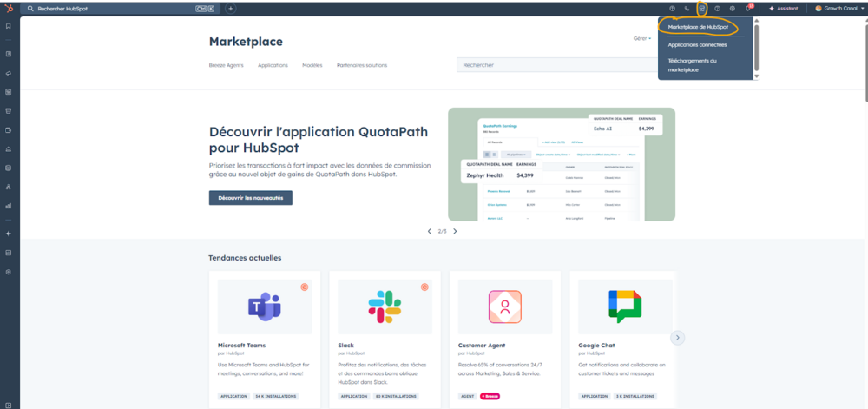Select Téléchargements du marketplace menu entry
868x409 pixels.
[x=693, y=65]
